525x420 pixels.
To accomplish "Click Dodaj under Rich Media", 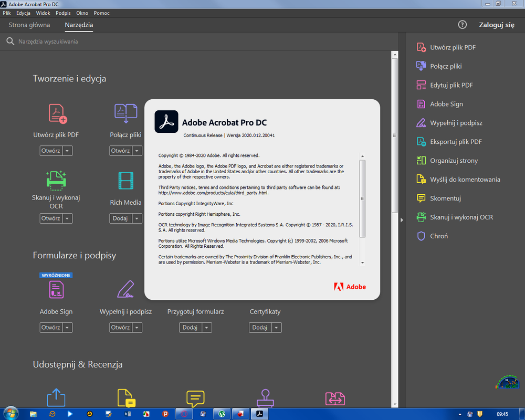I will click(x=121, y=218).
